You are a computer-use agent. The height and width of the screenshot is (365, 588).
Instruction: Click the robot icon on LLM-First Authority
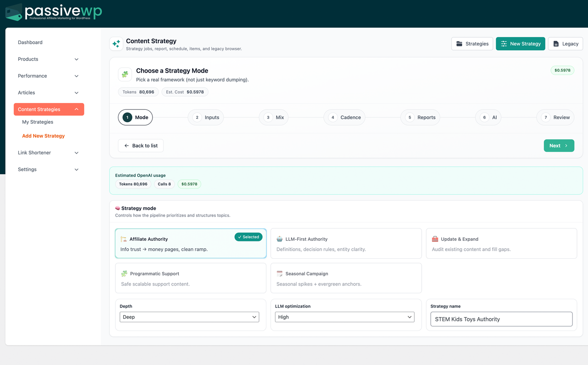pos(279,239)
